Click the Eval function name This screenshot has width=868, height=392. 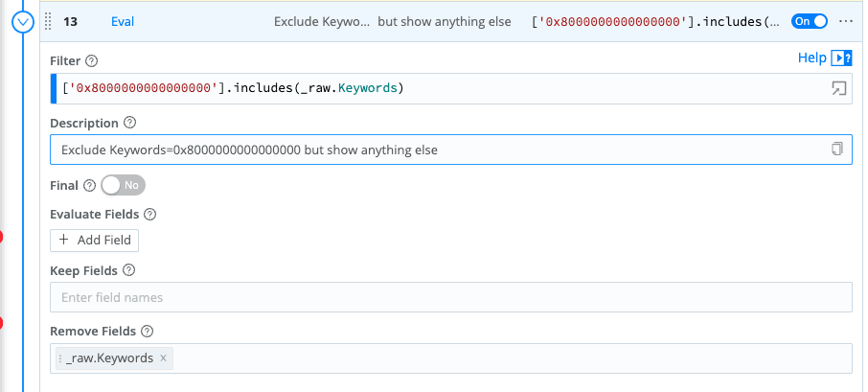click(123, 21)
